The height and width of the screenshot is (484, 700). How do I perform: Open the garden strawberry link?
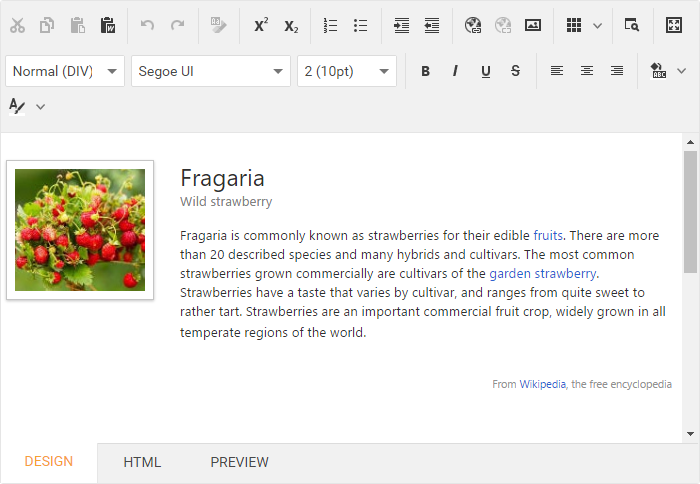tap(542, 273)
